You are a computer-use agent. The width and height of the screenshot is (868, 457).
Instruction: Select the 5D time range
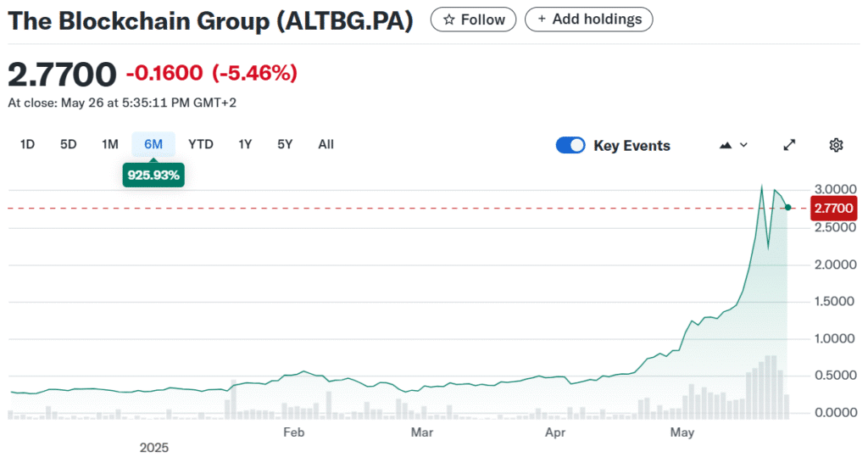69,144
